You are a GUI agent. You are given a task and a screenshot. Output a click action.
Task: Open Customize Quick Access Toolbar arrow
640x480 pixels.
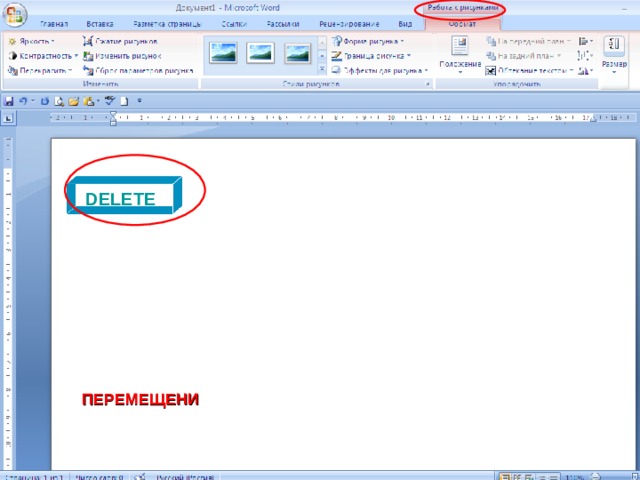click(x=139, y=100)
